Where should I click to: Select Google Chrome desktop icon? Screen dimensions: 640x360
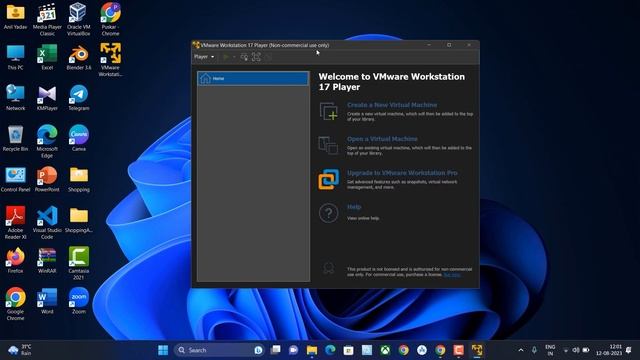[16, 304]
